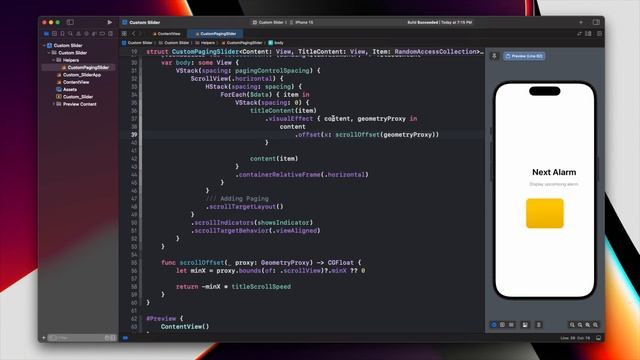This screenshot has height=360, width=640.
Task: Toggle the navigator sidebar visibility
Action: click(70, 22)
